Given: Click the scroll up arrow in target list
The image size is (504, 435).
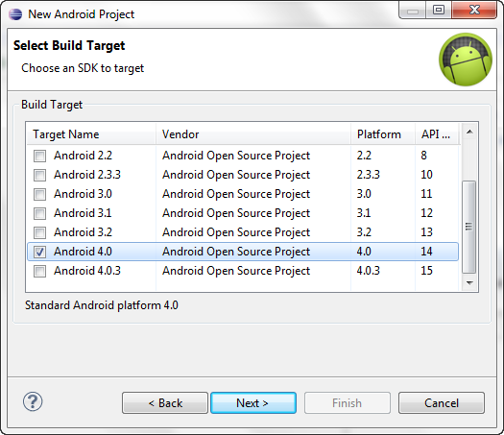Looking at the screenshot, I should click(469, 132).
